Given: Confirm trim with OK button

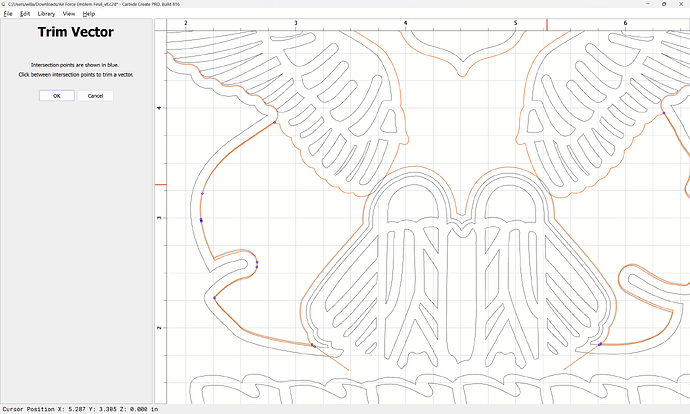Looking at the screenshot, I should (57, 95).
